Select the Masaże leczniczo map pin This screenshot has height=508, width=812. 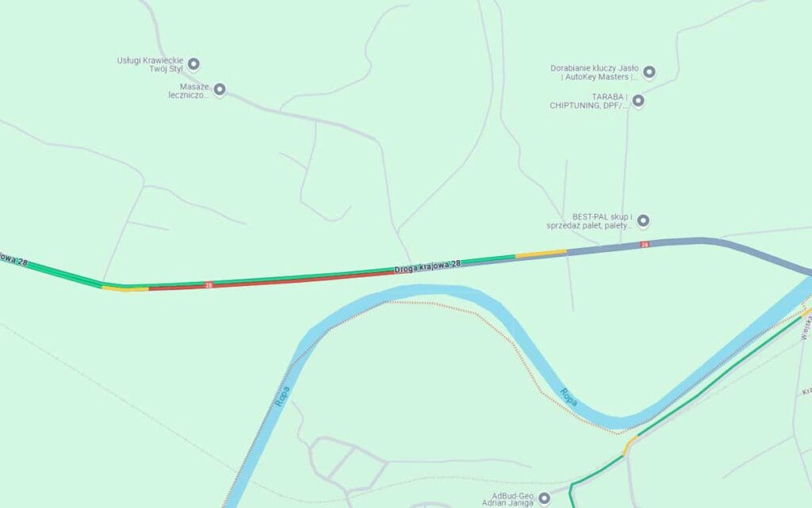220,90
